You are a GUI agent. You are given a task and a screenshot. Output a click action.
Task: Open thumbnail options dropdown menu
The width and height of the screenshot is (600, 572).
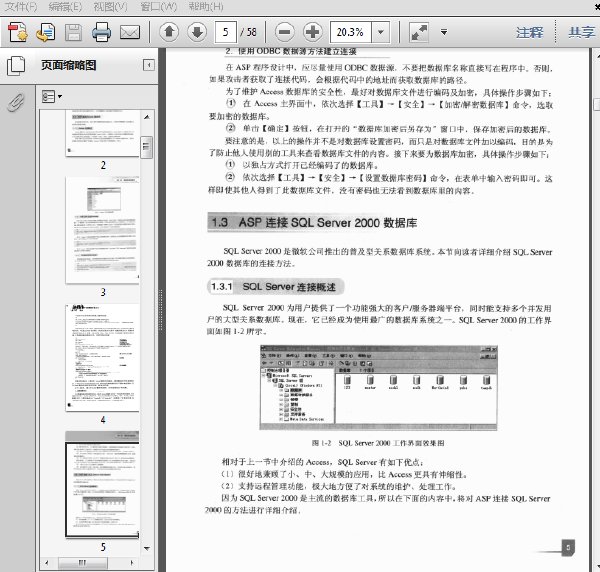point(52,96)
